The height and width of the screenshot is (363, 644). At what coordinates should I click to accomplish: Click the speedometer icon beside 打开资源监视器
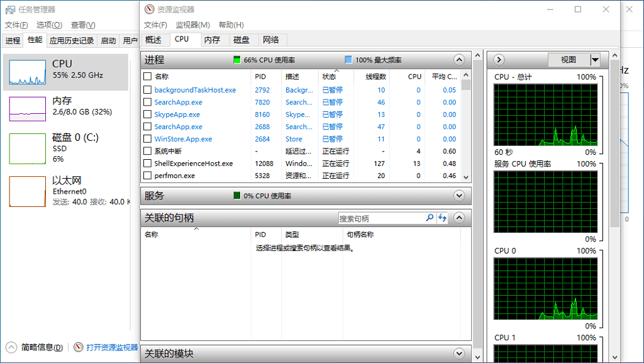tap(79, 347)
